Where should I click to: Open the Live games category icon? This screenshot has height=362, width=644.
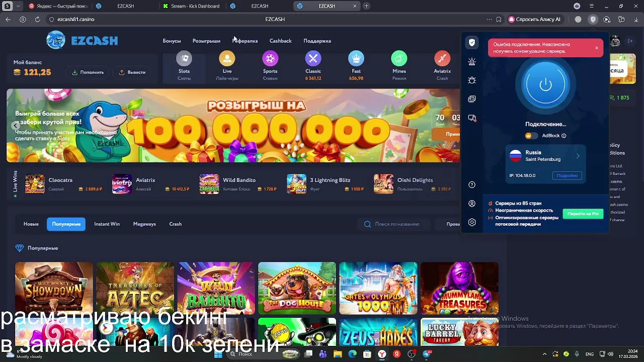tap(227, 59)
